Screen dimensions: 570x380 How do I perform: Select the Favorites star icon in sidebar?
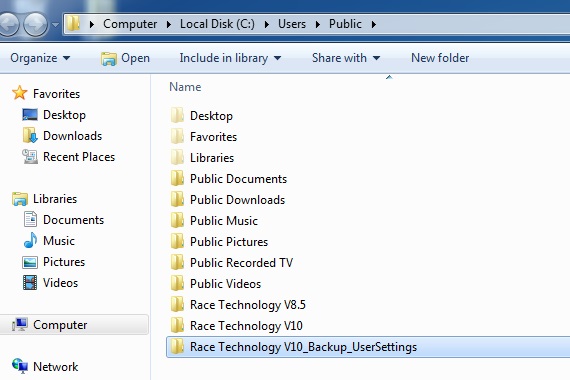tap(20, 93)
